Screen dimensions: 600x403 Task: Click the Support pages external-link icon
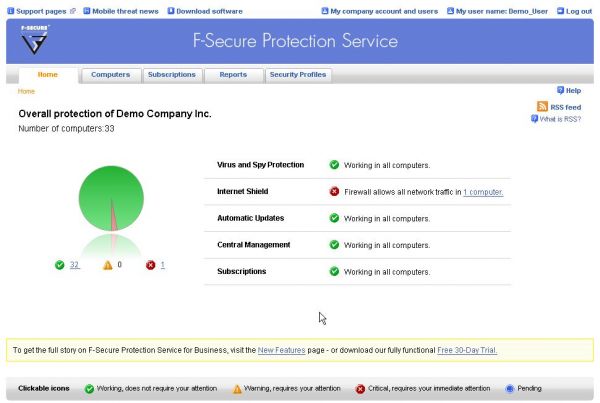[x=73, y=11]
